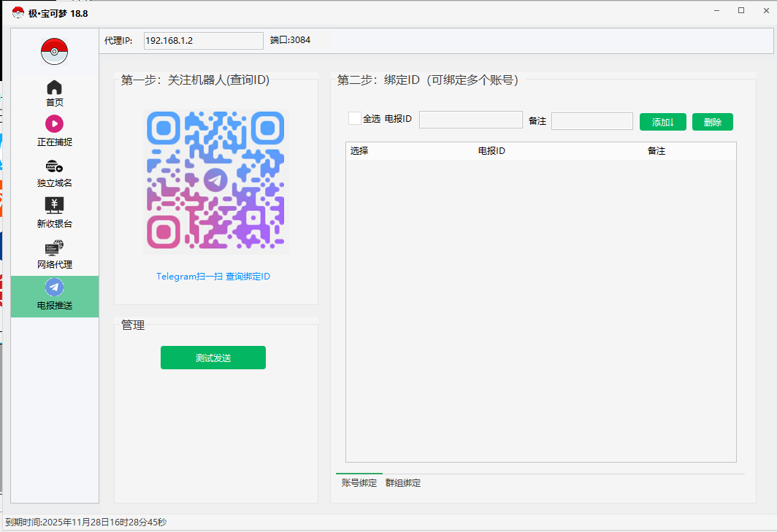Viewport: 777px width, 532px height.
Task: Click the 电报ID column header
Action: [x=491, y=151]
